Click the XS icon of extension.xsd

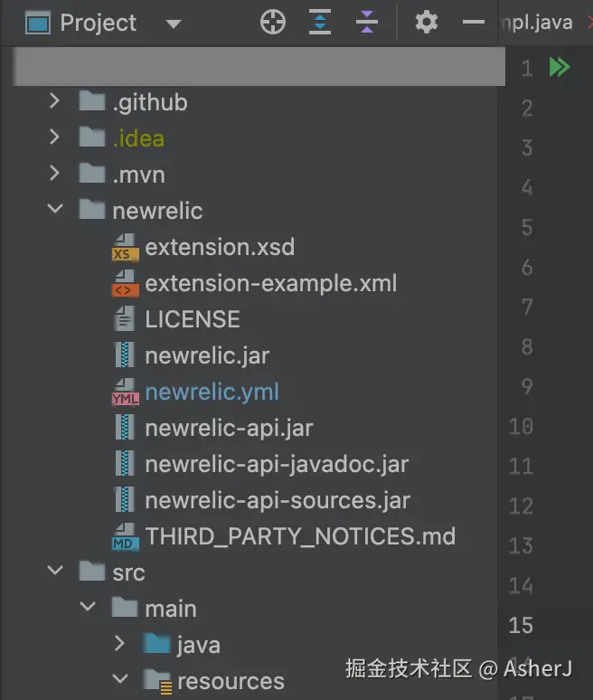click(125, 247)
